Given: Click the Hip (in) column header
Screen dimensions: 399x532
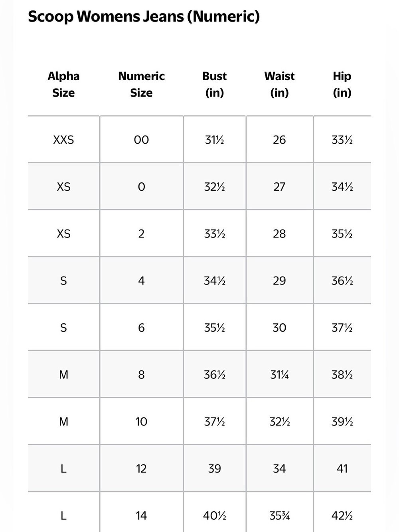Looking at the screenshot, I should (x=342, y=84).
